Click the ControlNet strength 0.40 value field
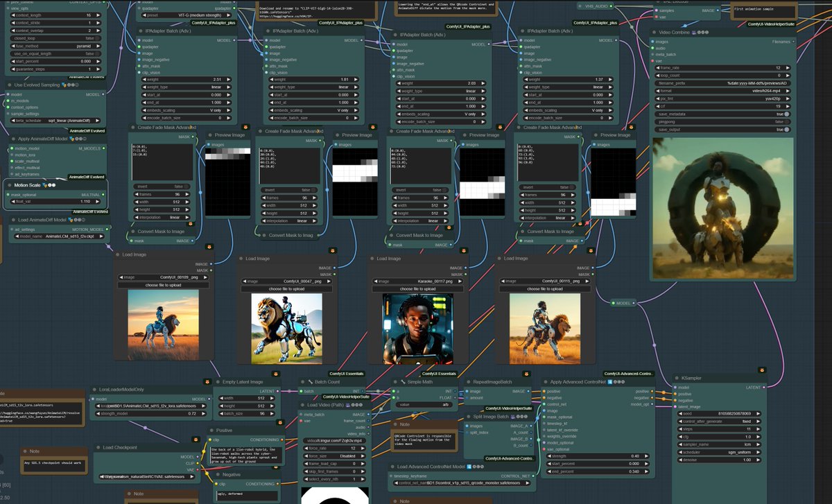 click(x=597, y=455)
